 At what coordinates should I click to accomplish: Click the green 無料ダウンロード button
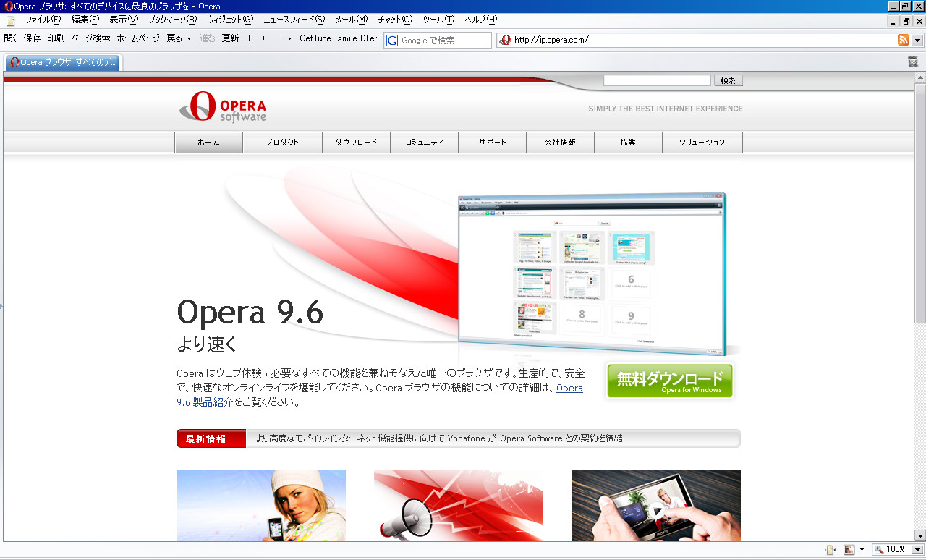[670, 381]
